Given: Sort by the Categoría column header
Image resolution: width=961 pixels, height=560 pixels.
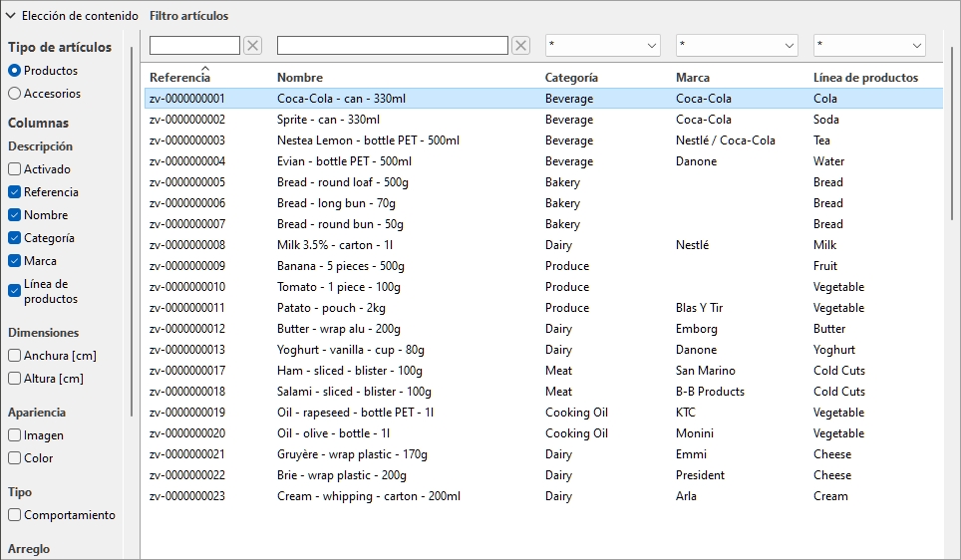Looking at the screenshot, I should tap(571, 77).
